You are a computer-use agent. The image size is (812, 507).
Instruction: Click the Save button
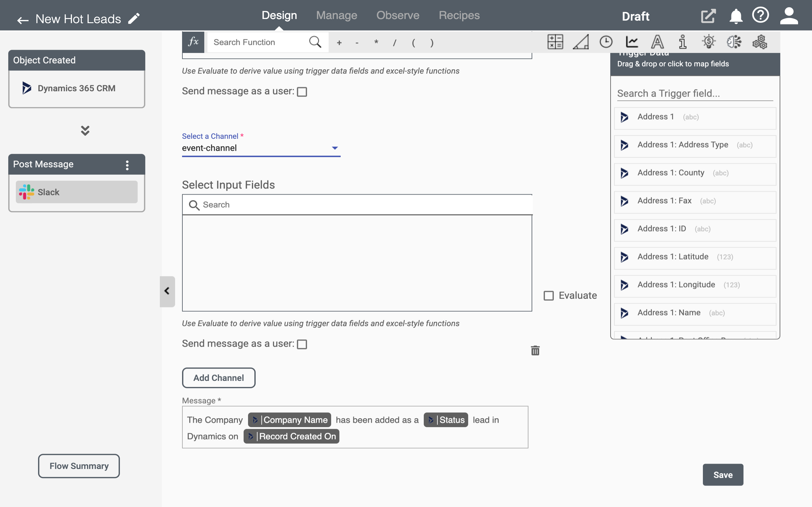[723, 475]
